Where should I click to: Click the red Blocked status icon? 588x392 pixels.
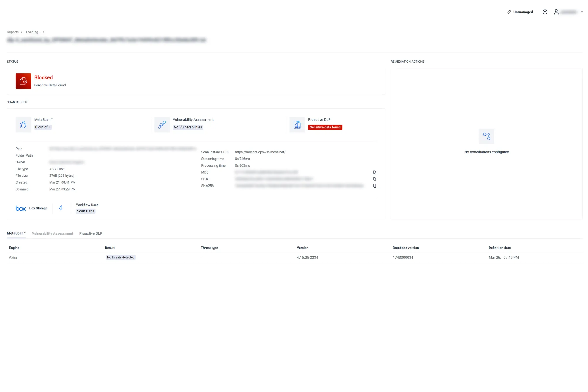23,81
